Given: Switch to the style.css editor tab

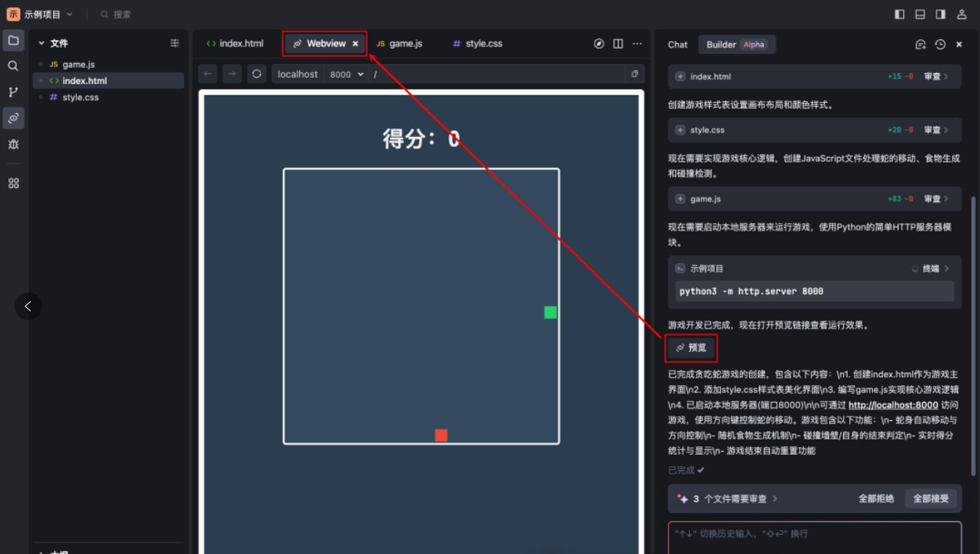Looking at the screenshot, I should pos(478,44).
